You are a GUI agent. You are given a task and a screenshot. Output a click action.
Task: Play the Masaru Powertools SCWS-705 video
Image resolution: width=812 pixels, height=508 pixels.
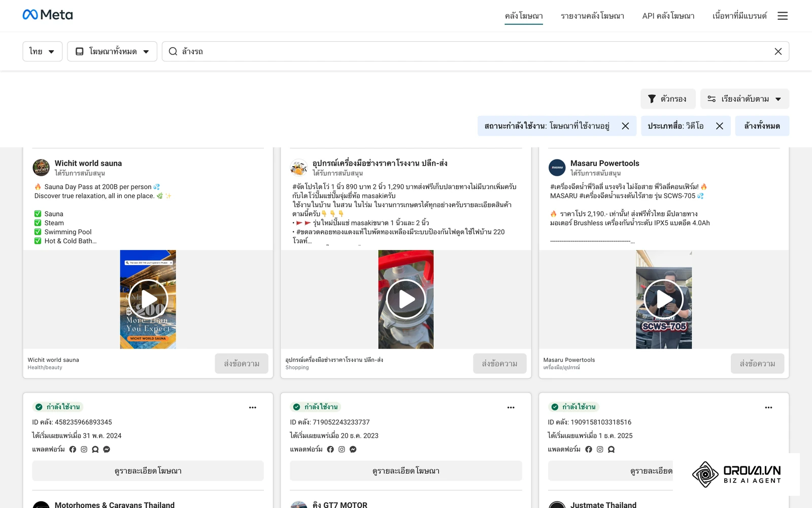[664, 299]
